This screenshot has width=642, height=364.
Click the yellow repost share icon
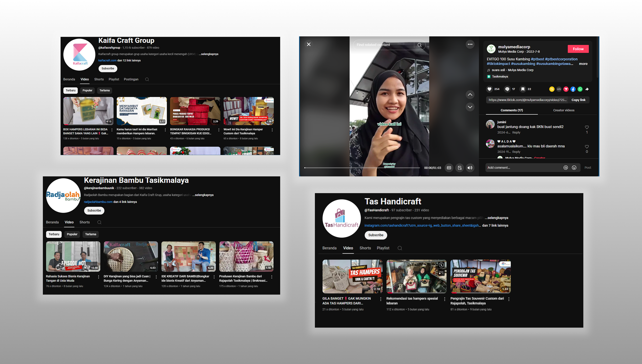(552, 89)
